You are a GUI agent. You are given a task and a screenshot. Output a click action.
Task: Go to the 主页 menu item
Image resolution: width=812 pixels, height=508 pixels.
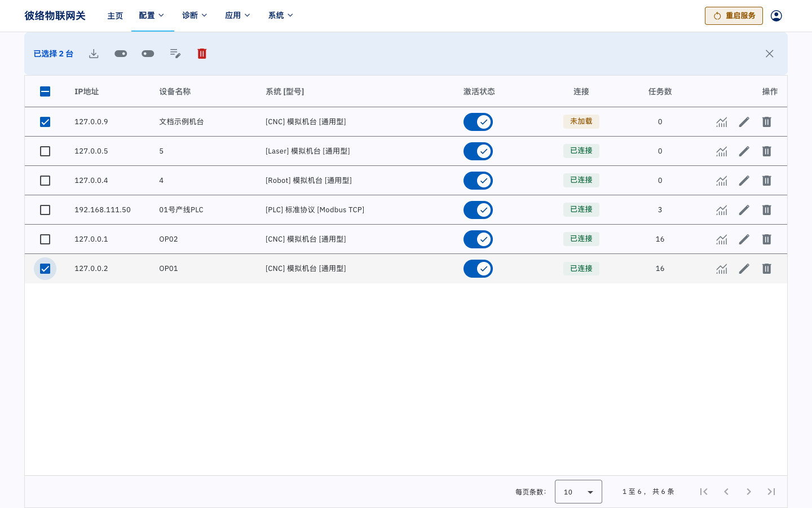tap(115, 16)
